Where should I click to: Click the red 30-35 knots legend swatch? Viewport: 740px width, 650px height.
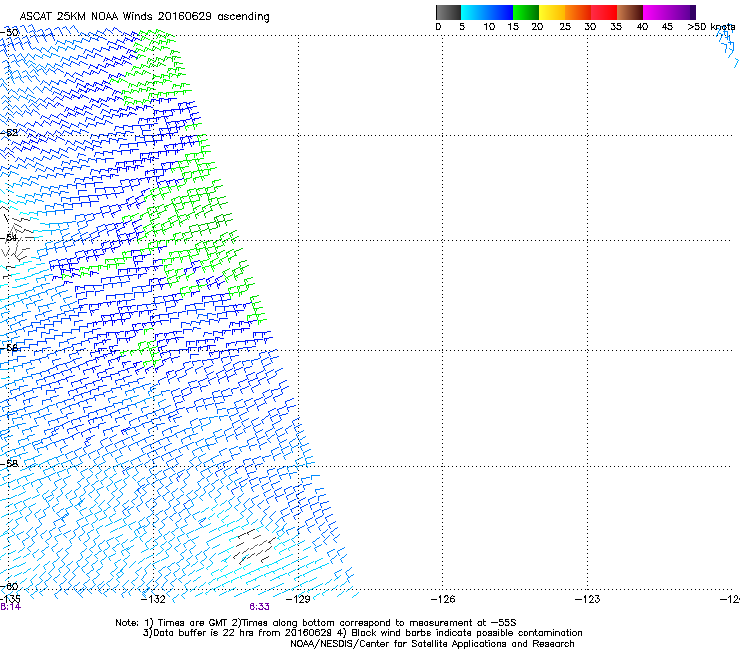604,12
